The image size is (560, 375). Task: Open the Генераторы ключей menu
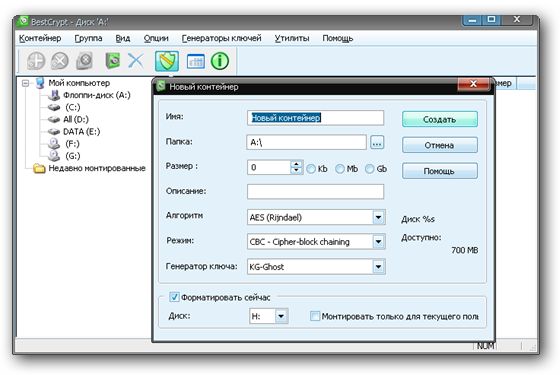[x=221, y=38]
